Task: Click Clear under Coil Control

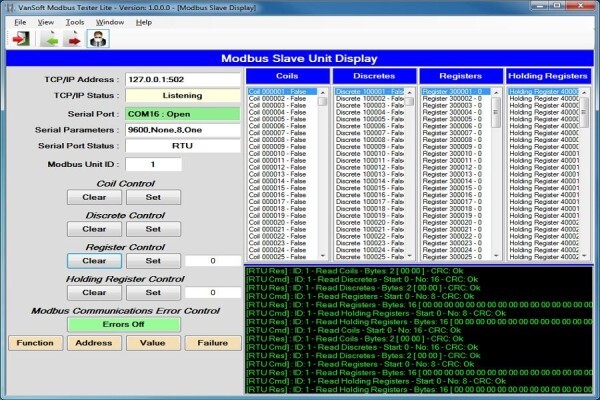Action: tap(94, 197)
